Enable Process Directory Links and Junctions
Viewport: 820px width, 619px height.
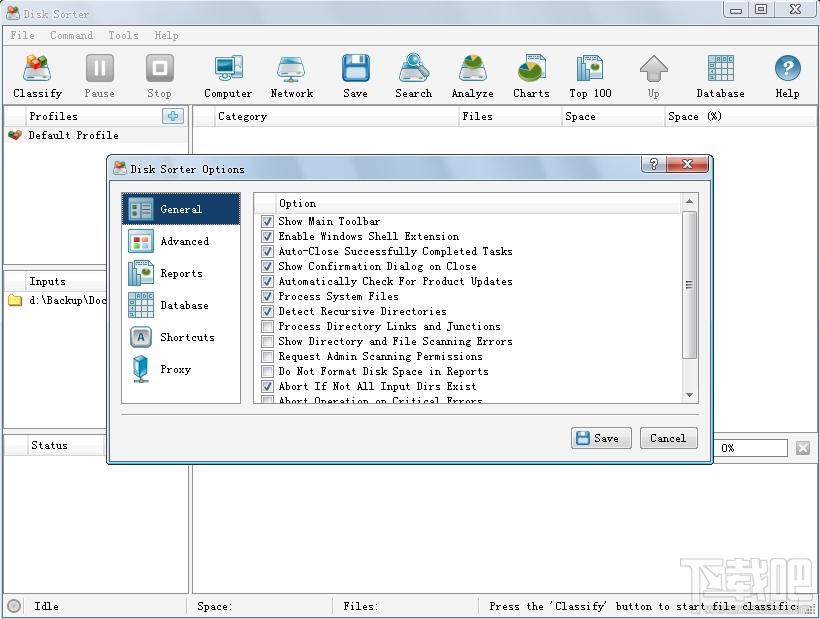(267, 326)
